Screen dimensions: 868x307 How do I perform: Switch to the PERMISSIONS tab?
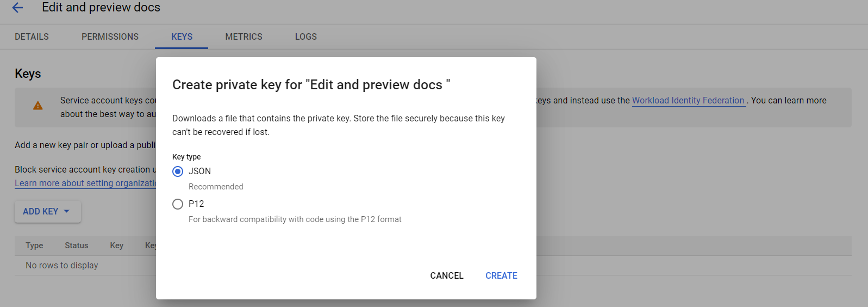pos(110,36)
